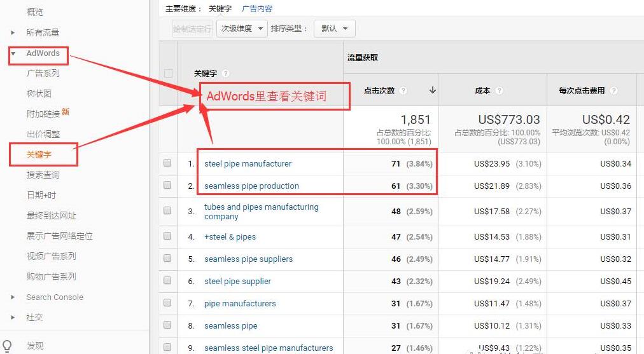
Task: Select the 关键字 primary dimension
Action: pos(220,9)
